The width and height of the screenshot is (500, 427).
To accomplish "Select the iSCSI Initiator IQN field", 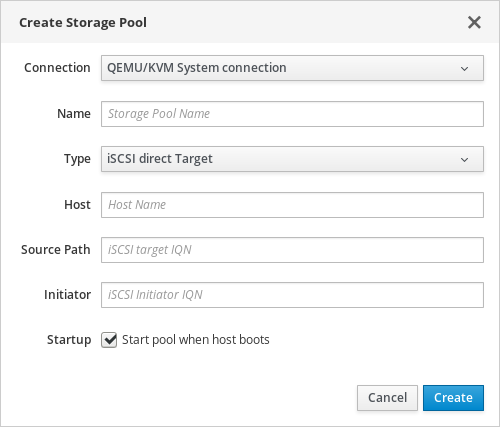I will (292, 295).
